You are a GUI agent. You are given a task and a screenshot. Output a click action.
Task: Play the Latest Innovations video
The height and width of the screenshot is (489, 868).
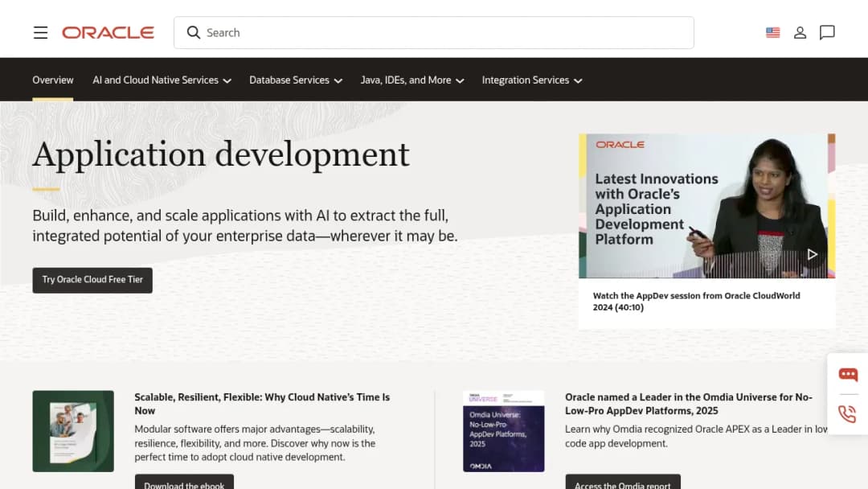[812, 254]
